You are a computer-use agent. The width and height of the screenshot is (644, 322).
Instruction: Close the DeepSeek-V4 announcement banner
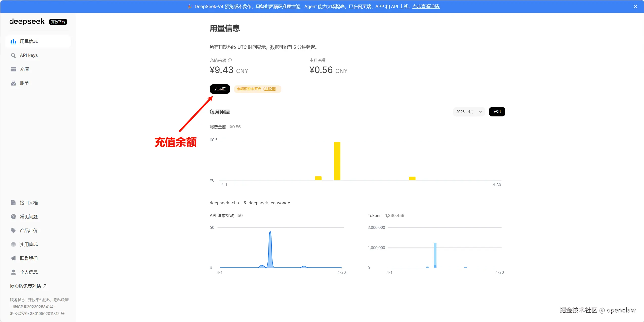(635, 7)
